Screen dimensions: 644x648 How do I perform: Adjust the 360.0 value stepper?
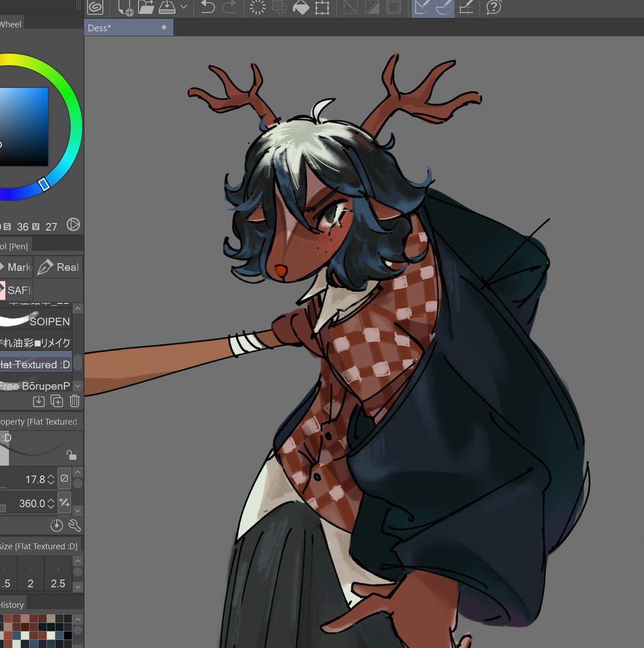(51, 503)
